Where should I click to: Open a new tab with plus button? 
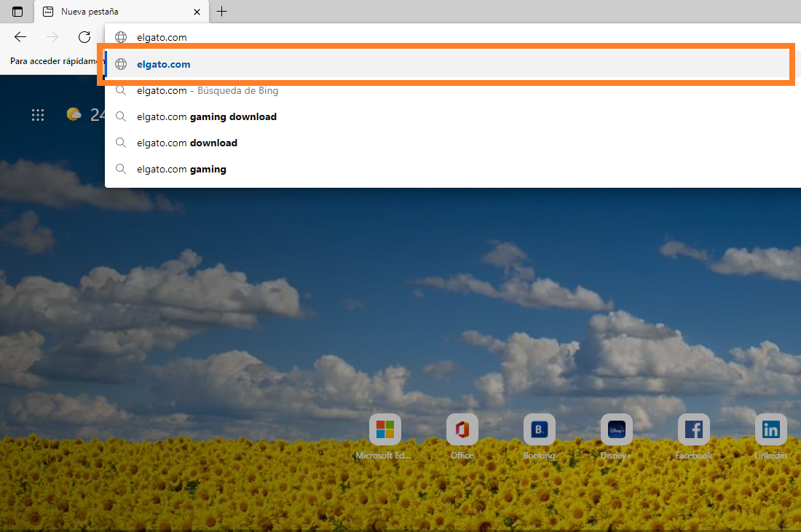coord(222,12)
